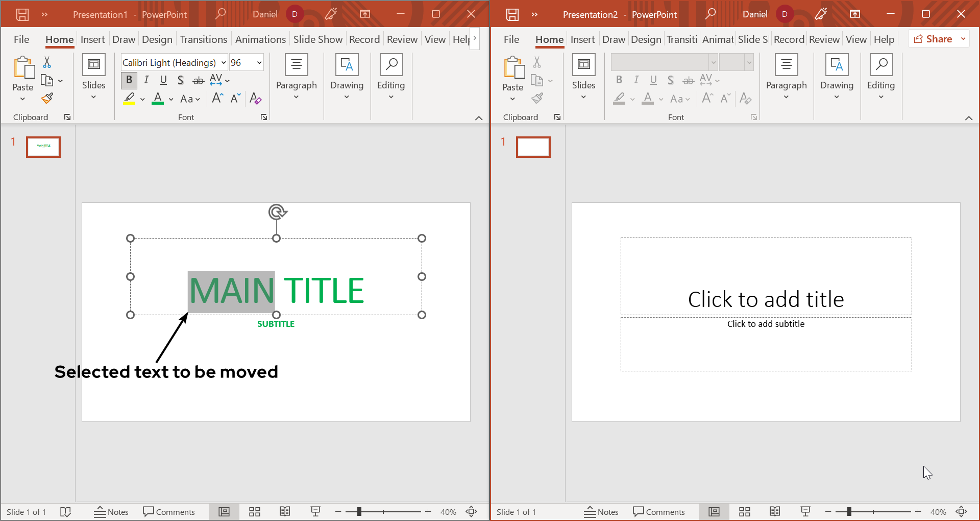Click Notes button in Presentation1 status bar

tap(111, 512)
